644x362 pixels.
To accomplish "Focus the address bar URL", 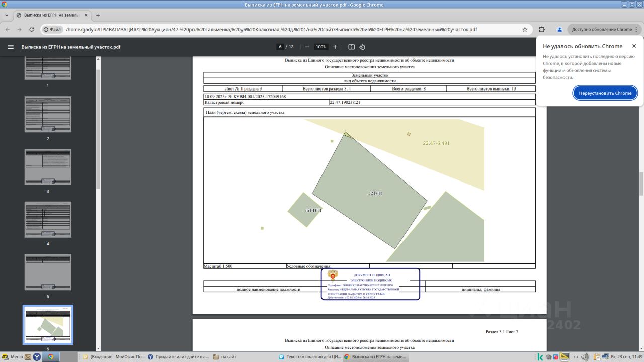I will (272, 29).
